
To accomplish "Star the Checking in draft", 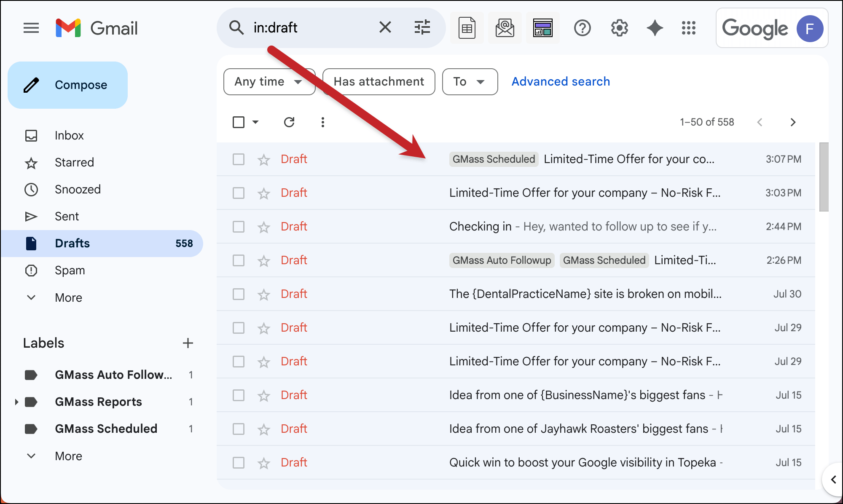I will [x=264, y=227].
